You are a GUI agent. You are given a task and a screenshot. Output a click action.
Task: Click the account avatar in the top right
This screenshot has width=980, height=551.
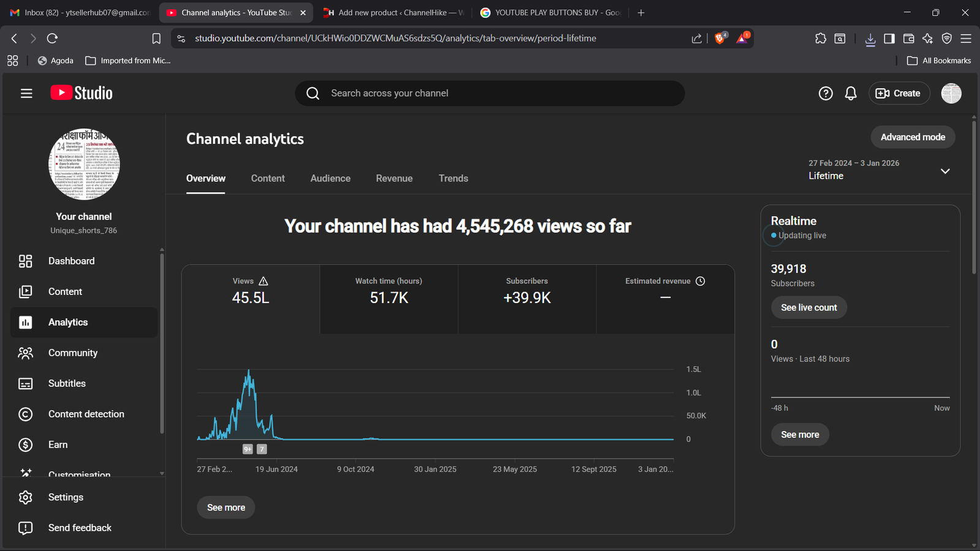point(951,93)
